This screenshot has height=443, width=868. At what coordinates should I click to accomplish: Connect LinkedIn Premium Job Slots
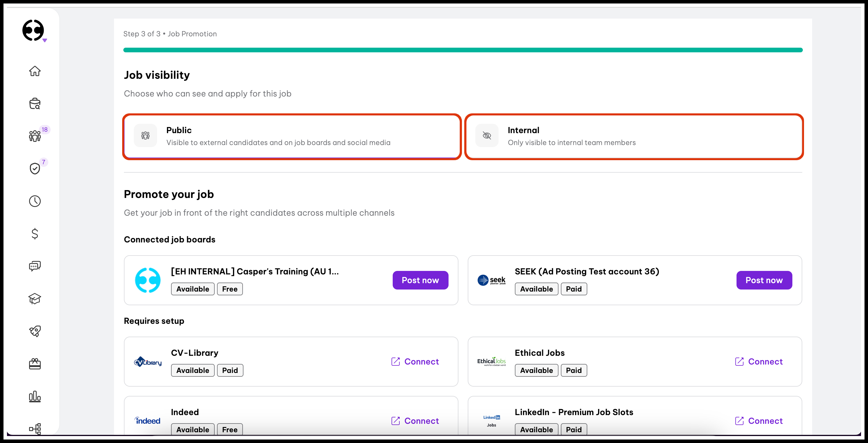pos(759,421)
